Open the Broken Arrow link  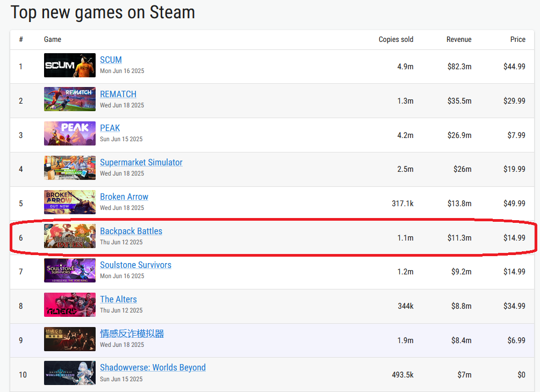[x=124, y=197]
